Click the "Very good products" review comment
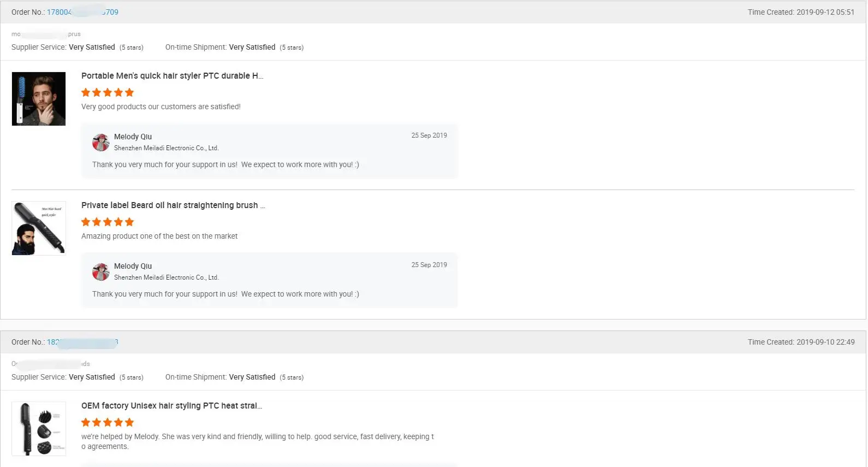 click(x=161, y=107)
